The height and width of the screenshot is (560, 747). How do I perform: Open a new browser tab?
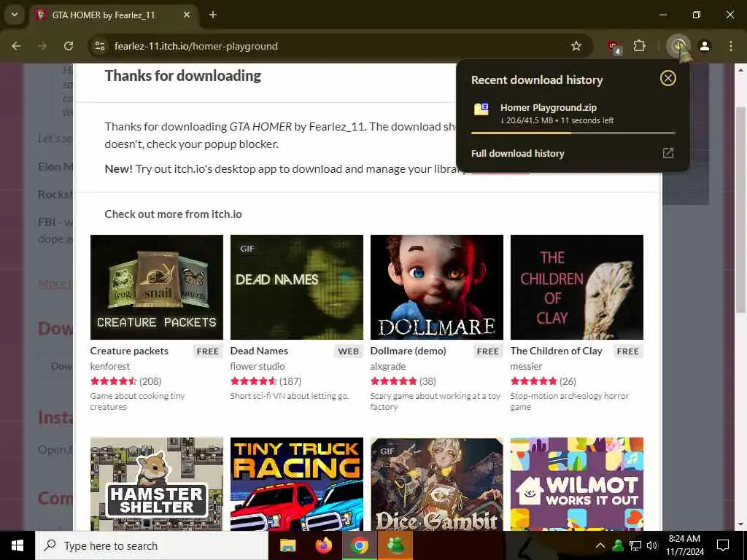[x=213, y=15]
